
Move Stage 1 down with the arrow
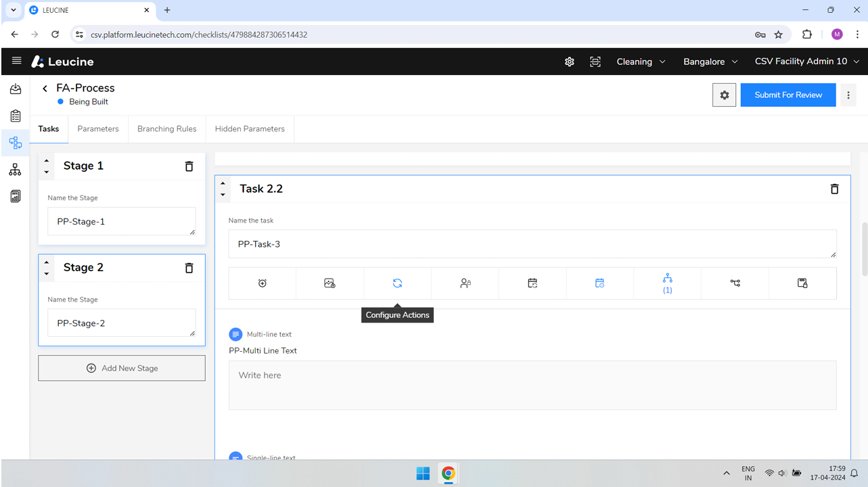tap(46, 172)
